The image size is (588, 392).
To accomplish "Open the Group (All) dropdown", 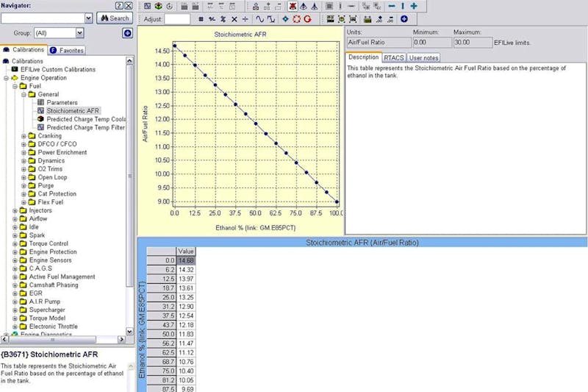I will point(79,33).
